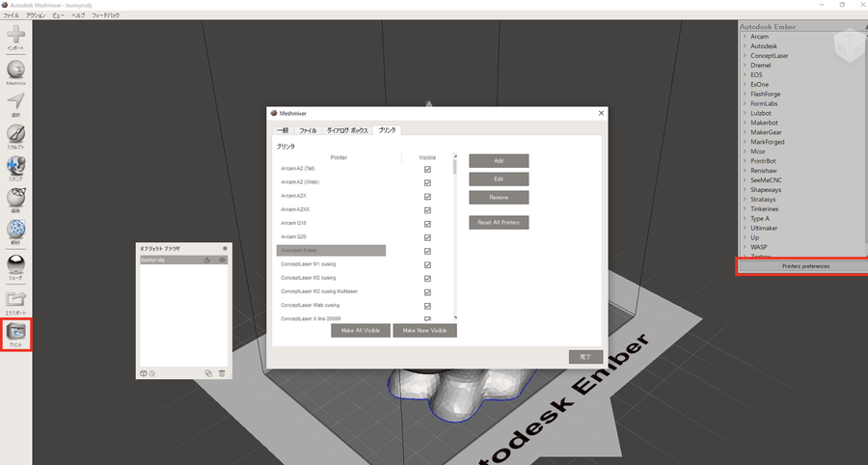Image resolution: width=868 pixels, height=465 pixels.
Task: Open the ファイル menu in menu bar
Action: [11, 15]
